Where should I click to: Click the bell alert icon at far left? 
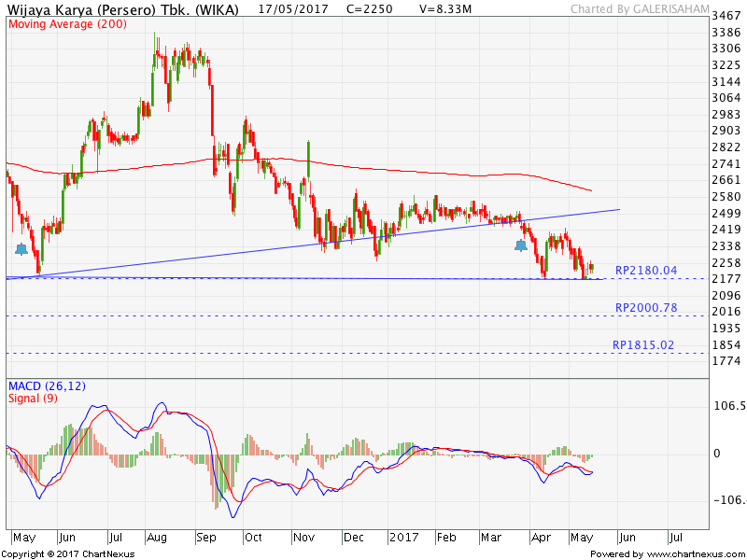[21, 248]
